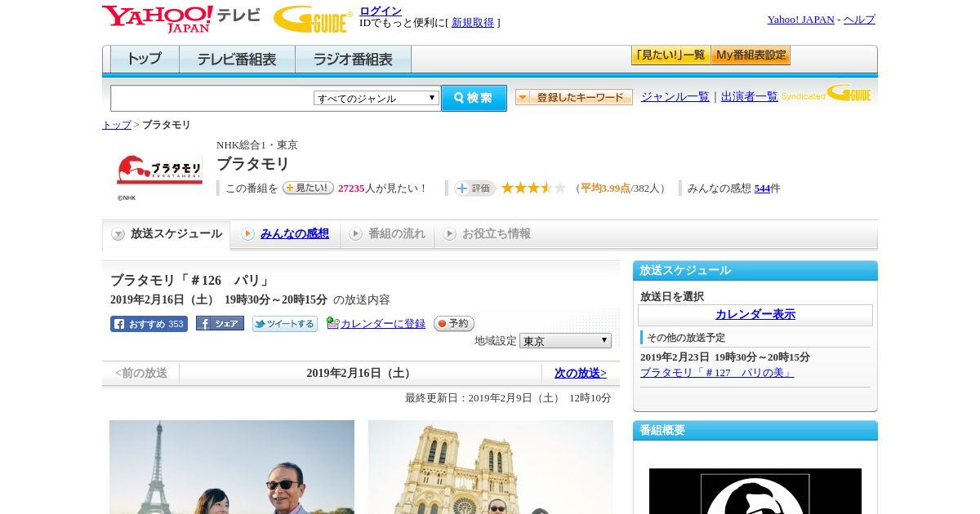Click the 評価 rating plus button
The height and width of the screenshot is (514, 980).
(474, 188)
